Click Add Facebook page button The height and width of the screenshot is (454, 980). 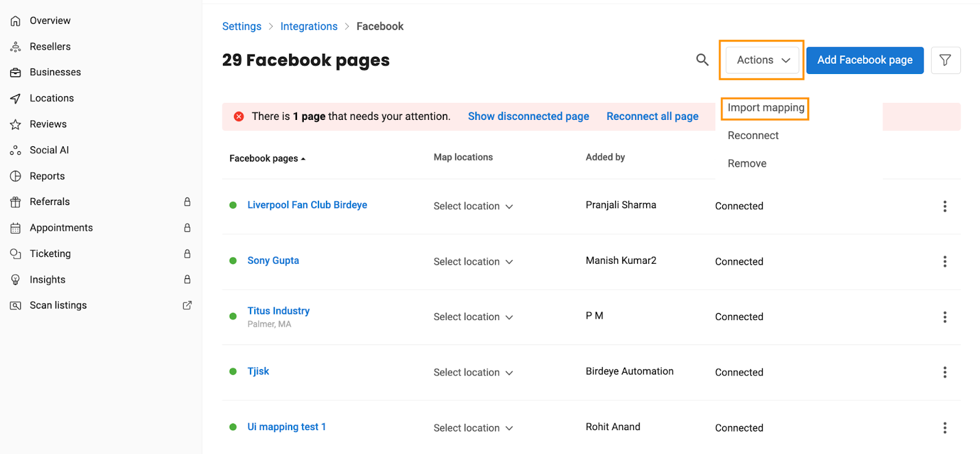865,60
